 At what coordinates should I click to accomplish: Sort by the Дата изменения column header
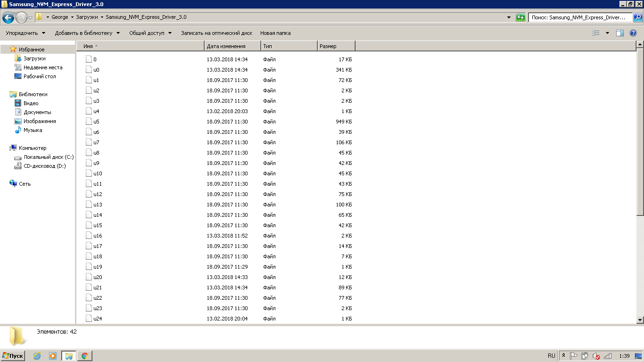pyautogui.click(x=233, y=46)
